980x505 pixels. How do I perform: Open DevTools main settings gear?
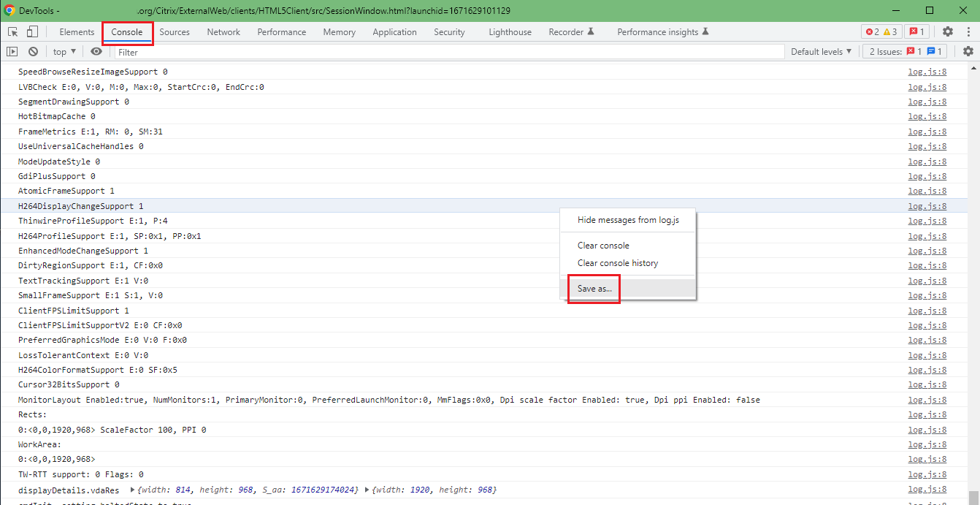click(x=947, y=31)
